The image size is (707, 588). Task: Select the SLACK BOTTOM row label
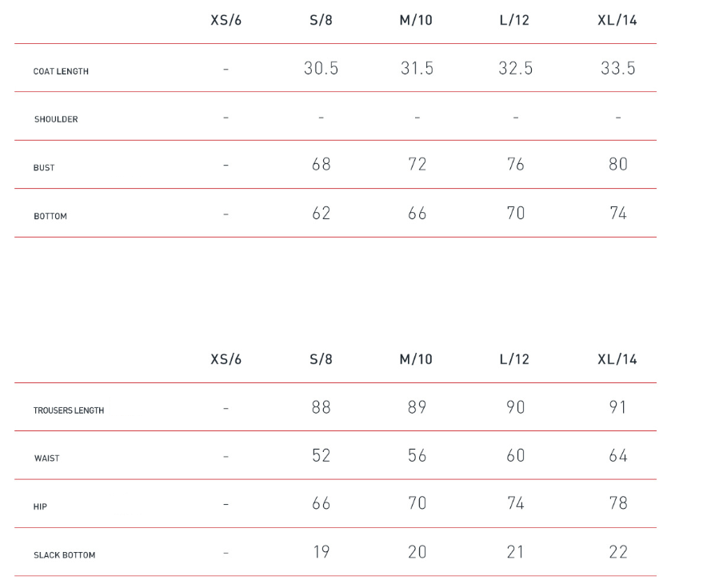click(64, 554)
